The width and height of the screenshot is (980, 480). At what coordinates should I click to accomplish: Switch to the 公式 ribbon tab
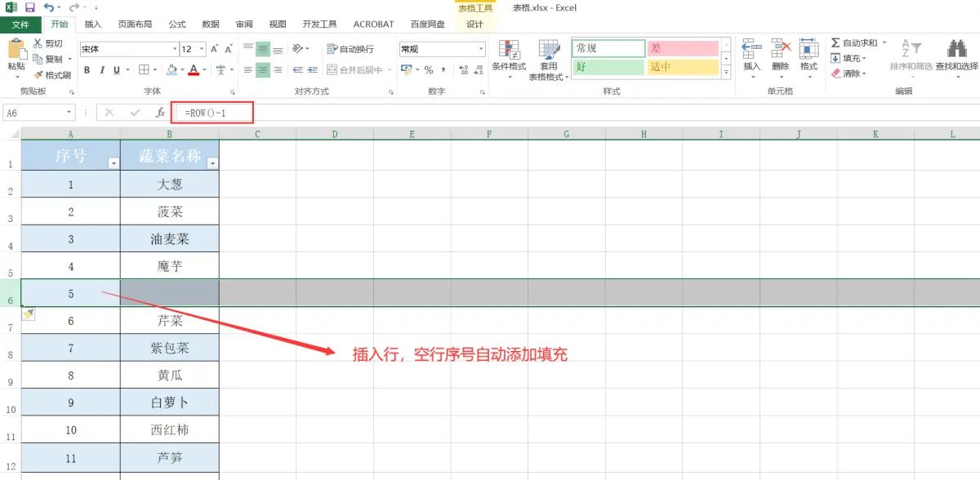pos(176,24)
